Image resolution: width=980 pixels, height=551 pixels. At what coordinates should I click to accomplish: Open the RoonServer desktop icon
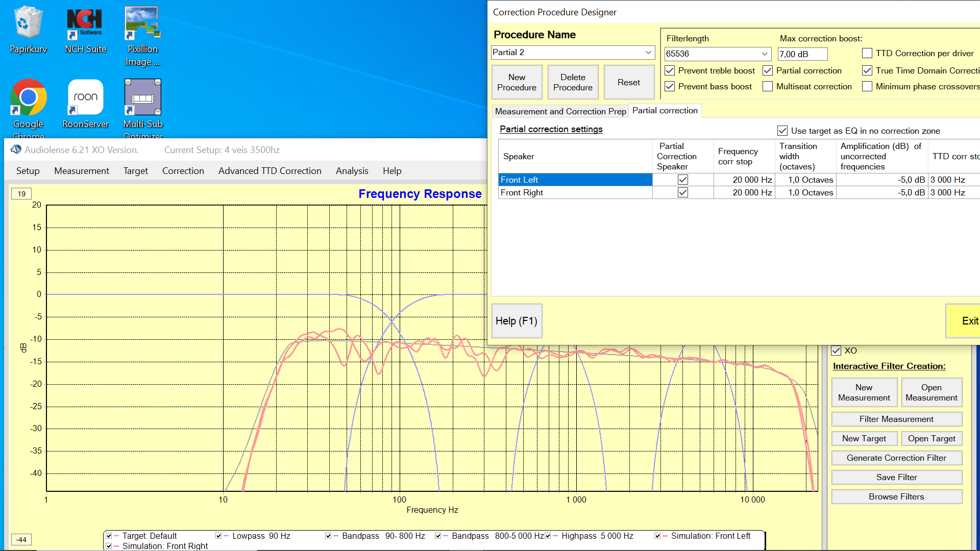click(85, 97)
